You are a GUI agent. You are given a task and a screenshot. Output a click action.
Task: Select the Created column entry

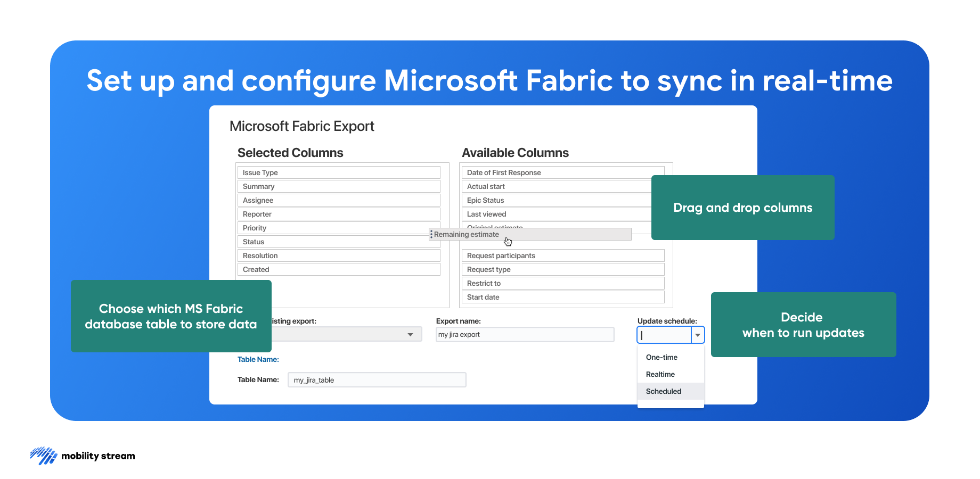tap(339, 269)
